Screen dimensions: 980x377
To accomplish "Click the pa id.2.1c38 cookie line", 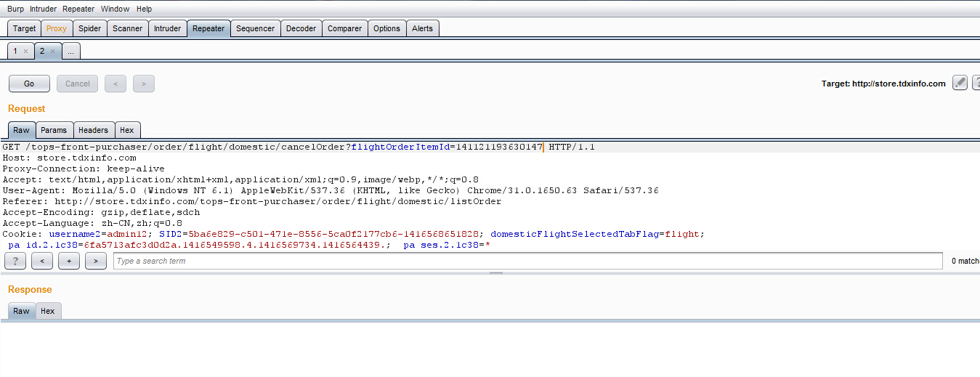I will tap(249, 245).
